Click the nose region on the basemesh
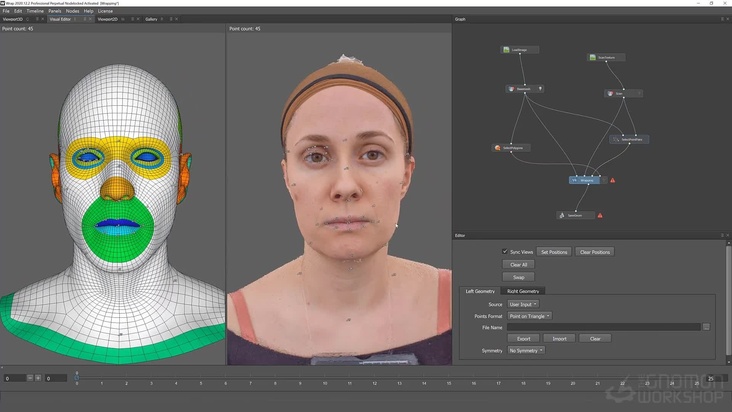Image resolution: width=732 pixels, height=412 pixels. tap(117, 187)
